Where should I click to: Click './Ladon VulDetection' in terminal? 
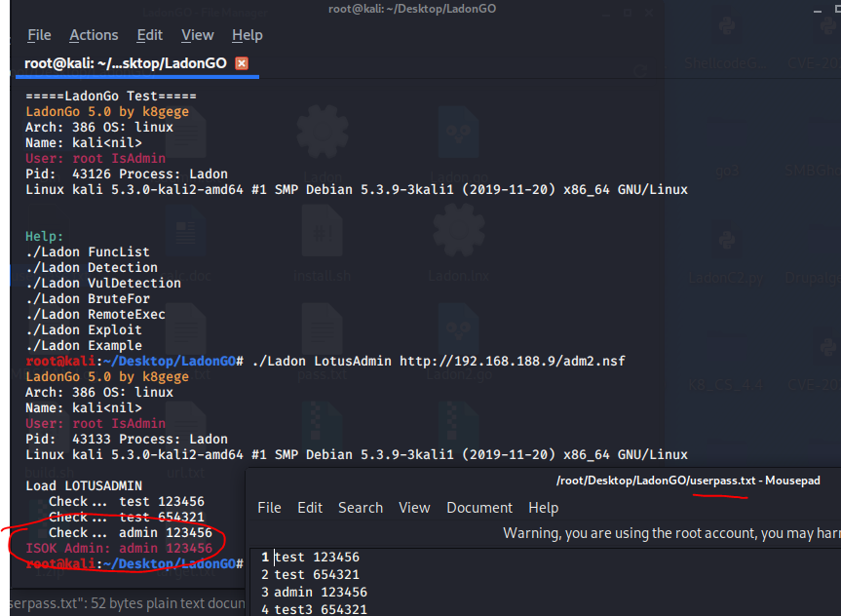pos(103,284)
